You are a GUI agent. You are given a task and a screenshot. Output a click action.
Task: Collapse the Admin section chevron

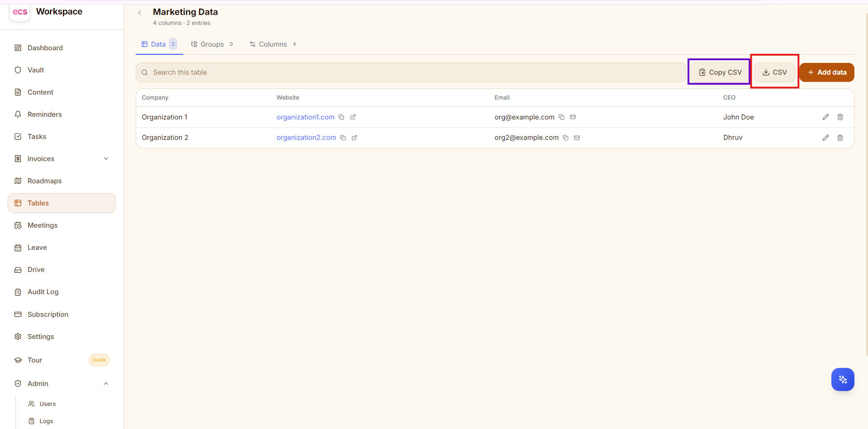[106, 384]
